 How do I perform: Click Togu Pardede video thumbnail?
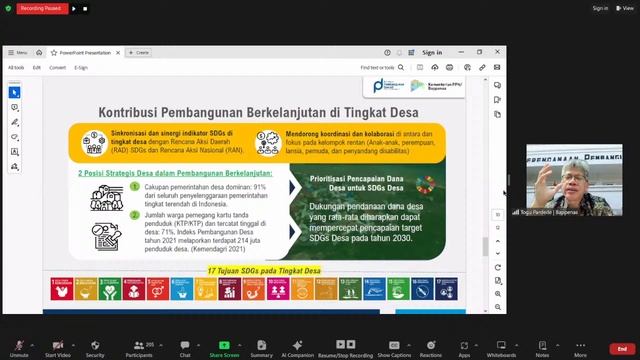click(574, 180)
